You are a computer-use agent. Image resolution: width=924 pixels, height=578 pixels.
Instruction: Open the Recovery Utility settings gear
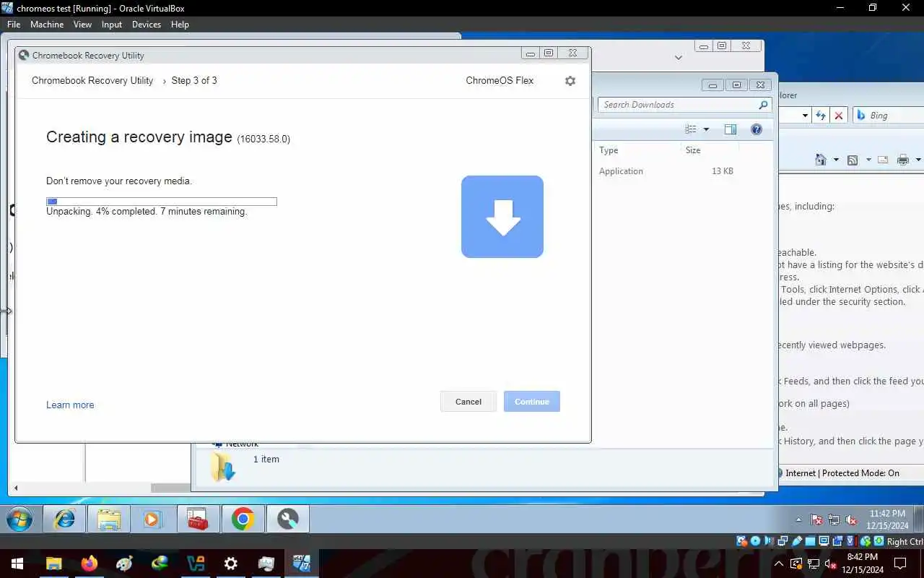click(x=570, y=81)
